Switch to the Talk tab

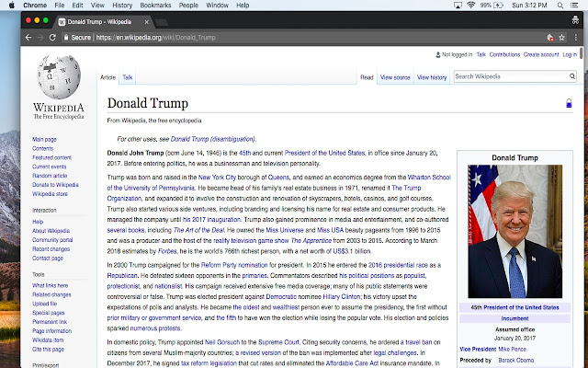point(127,77)
